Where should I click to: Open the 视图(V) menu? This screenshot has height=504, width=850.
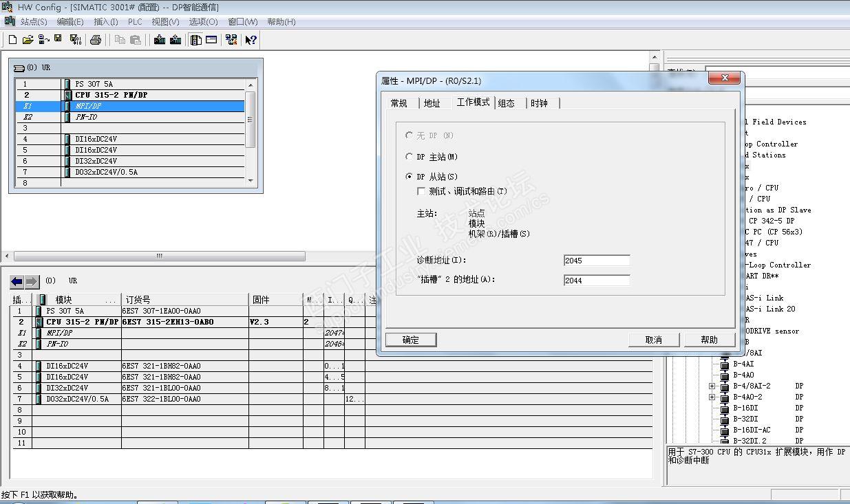click(165, 22)
